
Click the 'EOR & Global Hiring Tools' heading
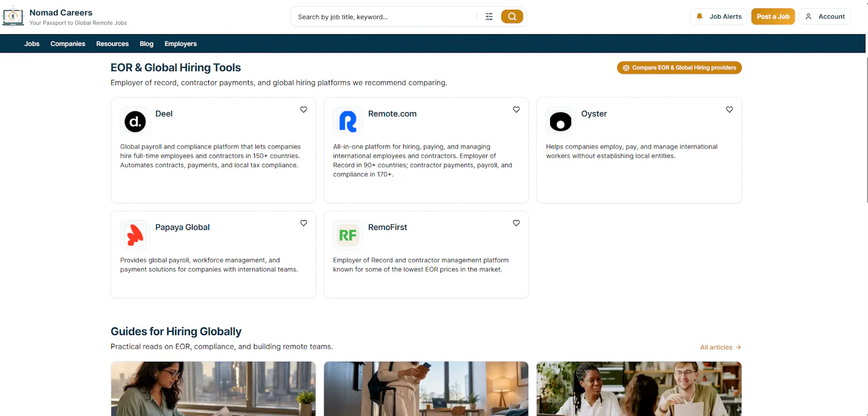pos(176,68)
